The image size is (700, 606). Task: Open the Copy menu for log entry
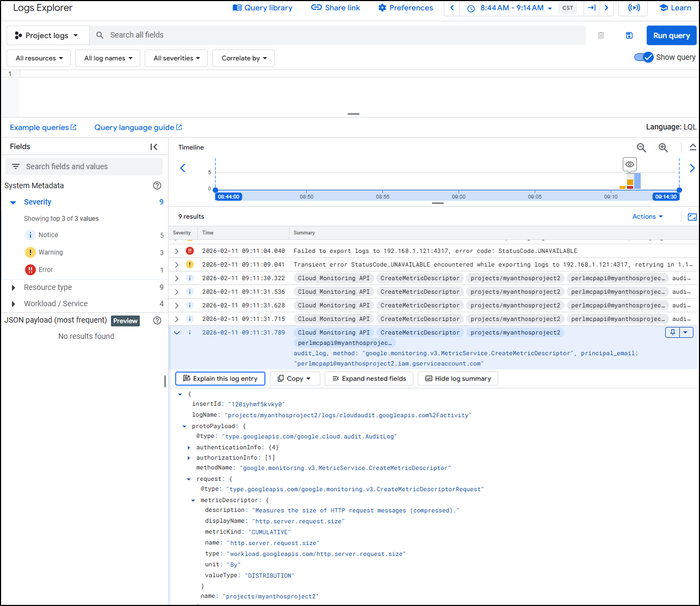294,379
